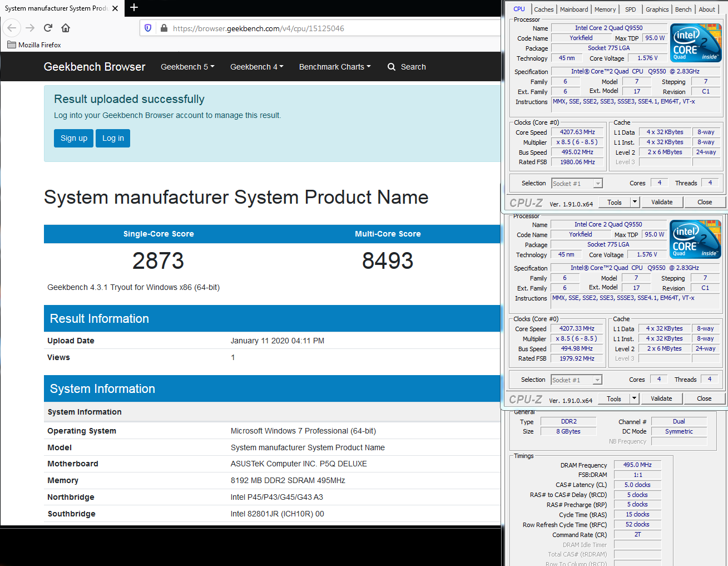
Task: Open Socket #1 selection in second CPU-Z
Action: click(x=576, y=380)
